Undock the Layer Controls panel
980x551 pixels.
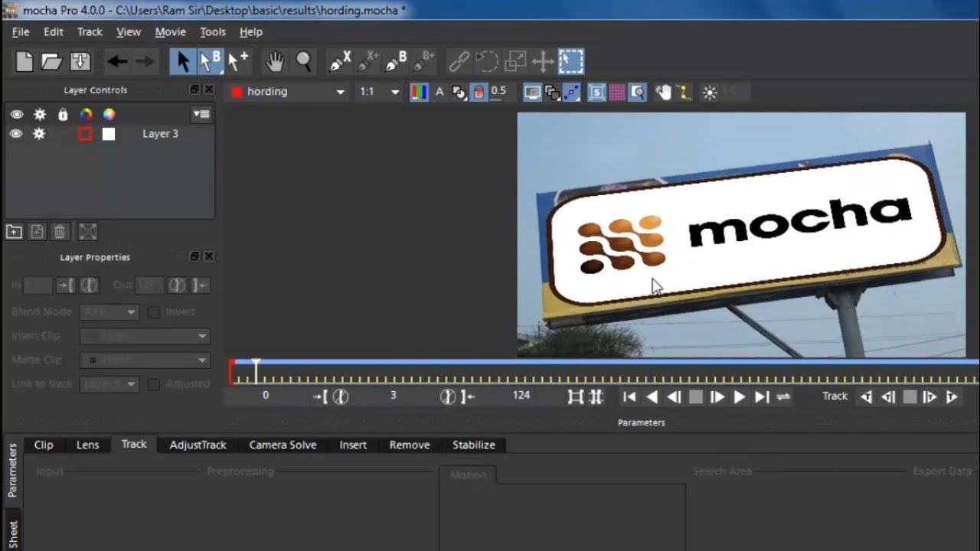[194, 90]
